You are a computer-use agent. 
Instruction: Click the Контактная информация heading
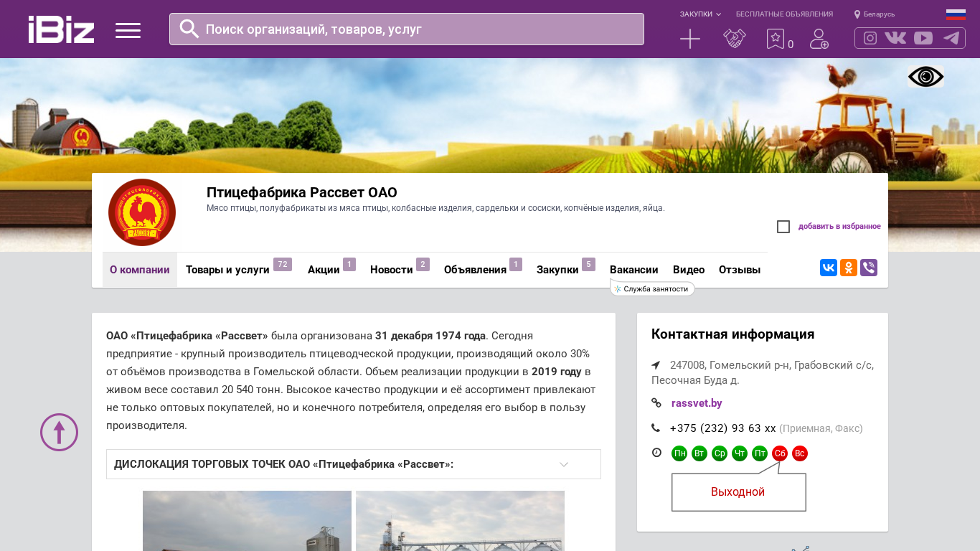click(732, 334)
